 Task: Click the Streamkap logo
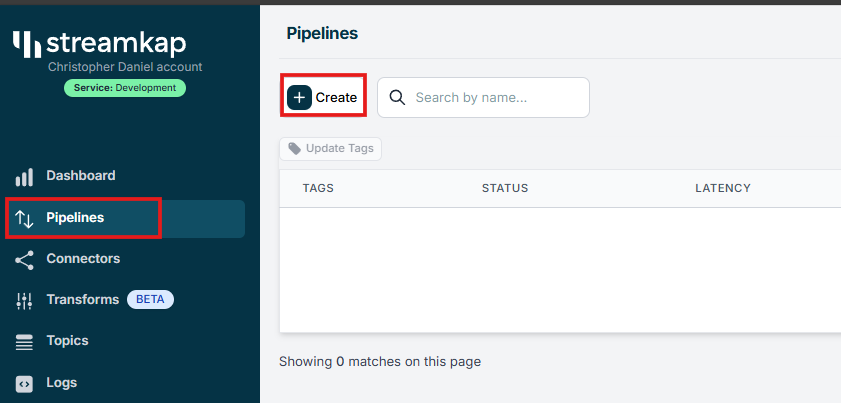pyautogui.click(x=100, y=44)
